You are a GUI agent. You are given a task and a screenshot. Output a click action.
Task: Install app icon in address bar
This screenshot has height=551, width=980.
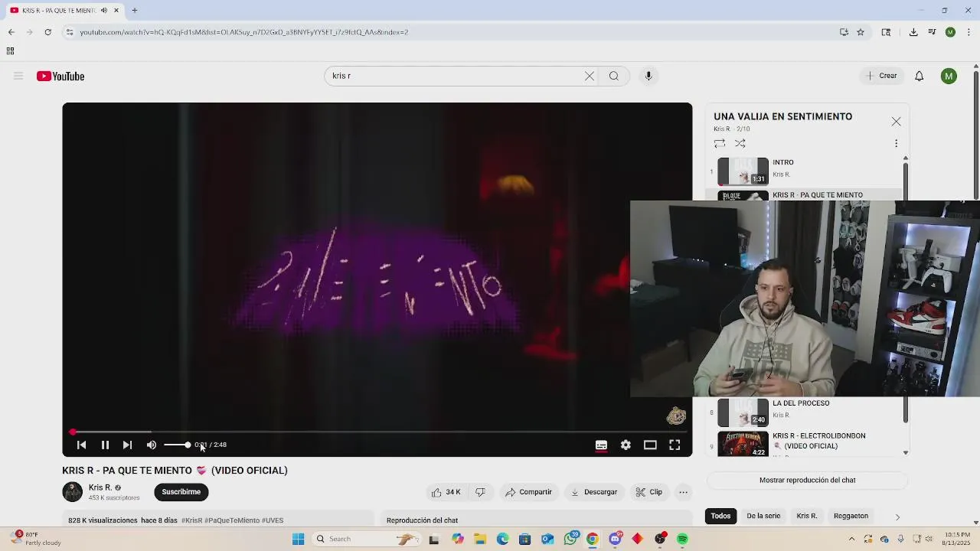click(844, 32)
